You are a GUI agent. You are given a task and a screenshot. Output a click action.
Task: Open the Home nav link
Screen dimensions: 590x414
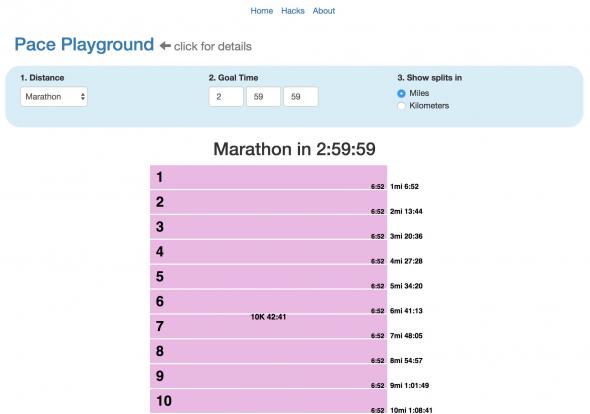[x=262, y=11]
